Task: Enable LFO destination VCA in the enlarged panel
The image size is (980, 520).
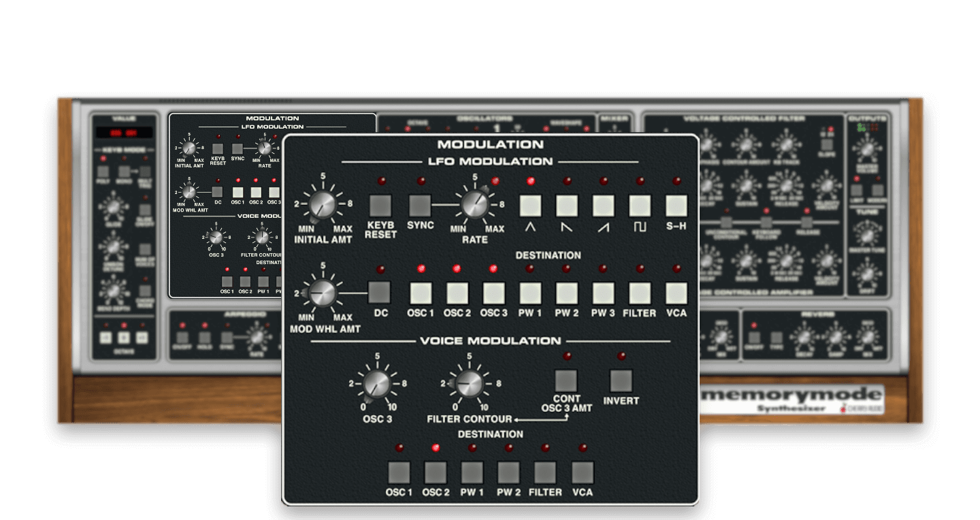Action: [x=676, y=293]
